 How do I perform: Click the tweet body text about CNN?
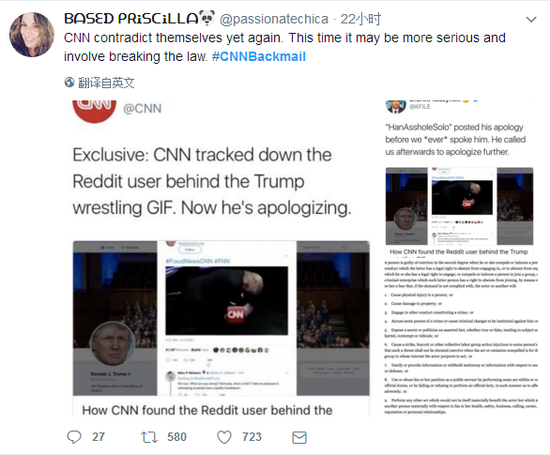click(284, 47)
